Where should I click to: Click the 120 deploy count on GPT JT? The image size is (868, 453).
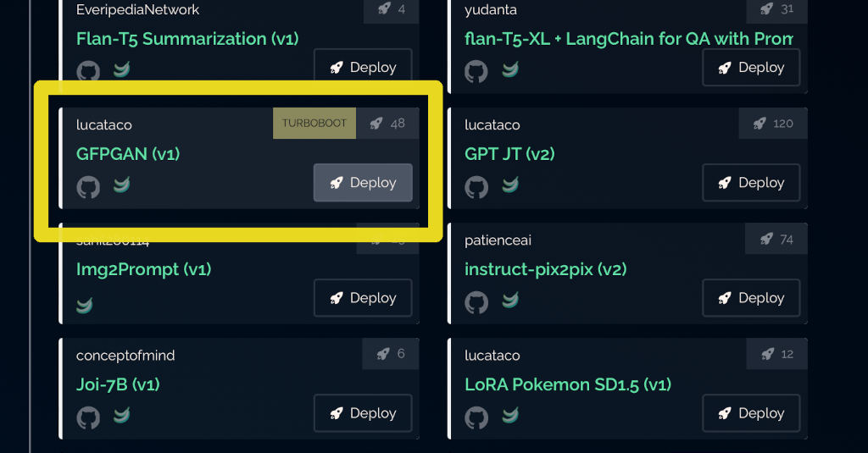(x=774, y=124)
